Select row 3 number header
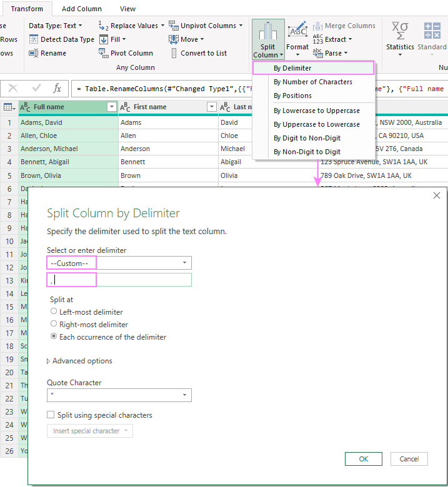This screenshot has width=448, height=487. pos(9,149)
